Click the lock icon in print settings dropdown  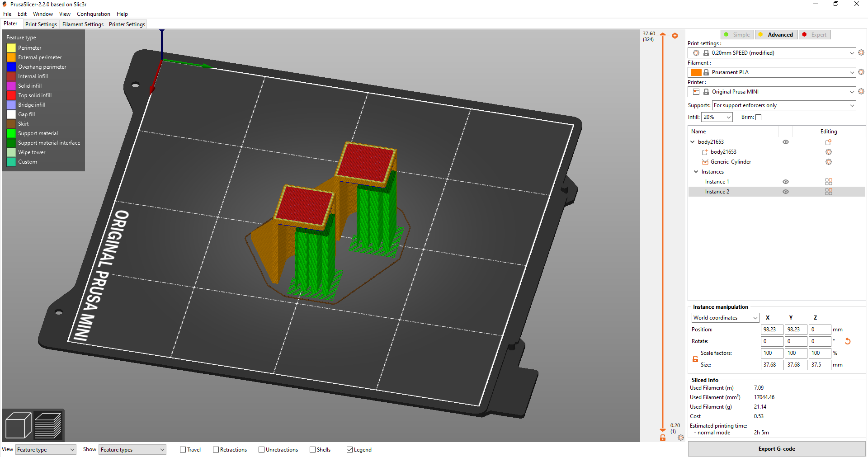706,53
